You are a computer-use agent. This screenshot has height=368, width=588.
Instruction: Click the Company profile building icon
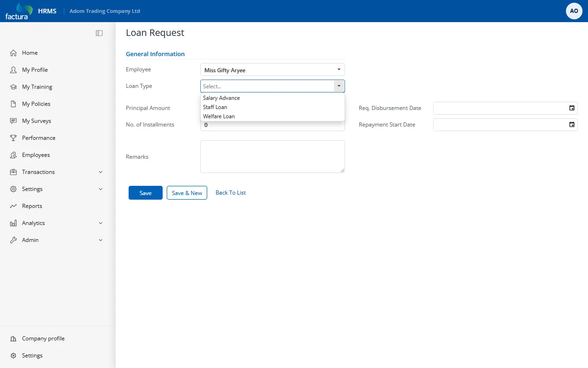[13, 339]
